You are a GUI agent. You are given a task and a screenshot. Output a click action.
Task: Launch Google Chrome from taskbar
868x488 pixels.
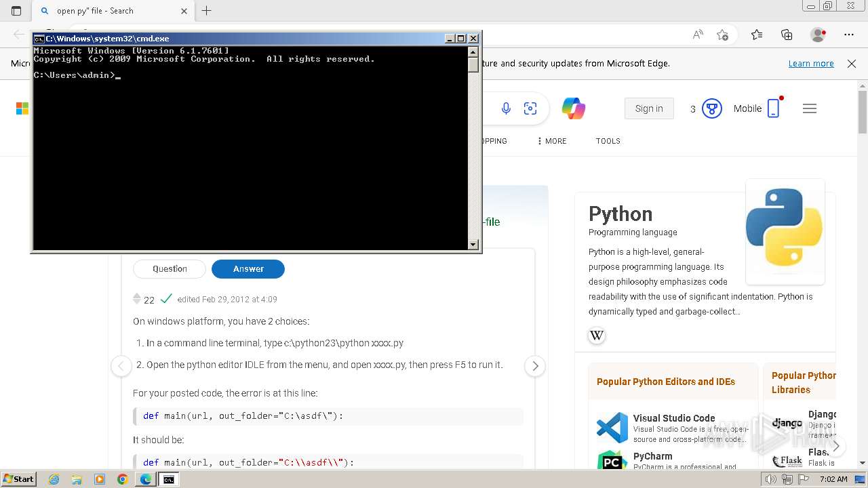123,479
